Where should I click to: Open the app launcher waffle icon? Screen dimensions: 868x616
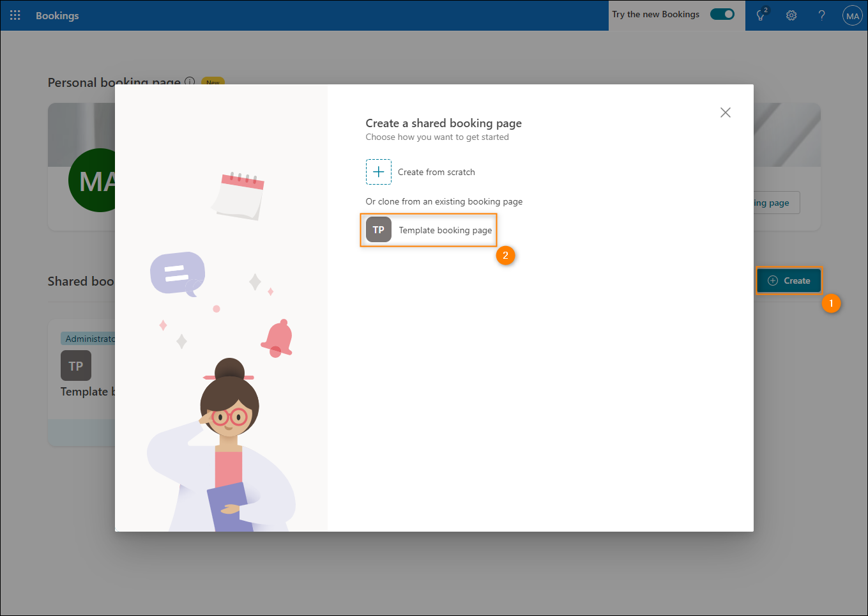pos(15,15)
